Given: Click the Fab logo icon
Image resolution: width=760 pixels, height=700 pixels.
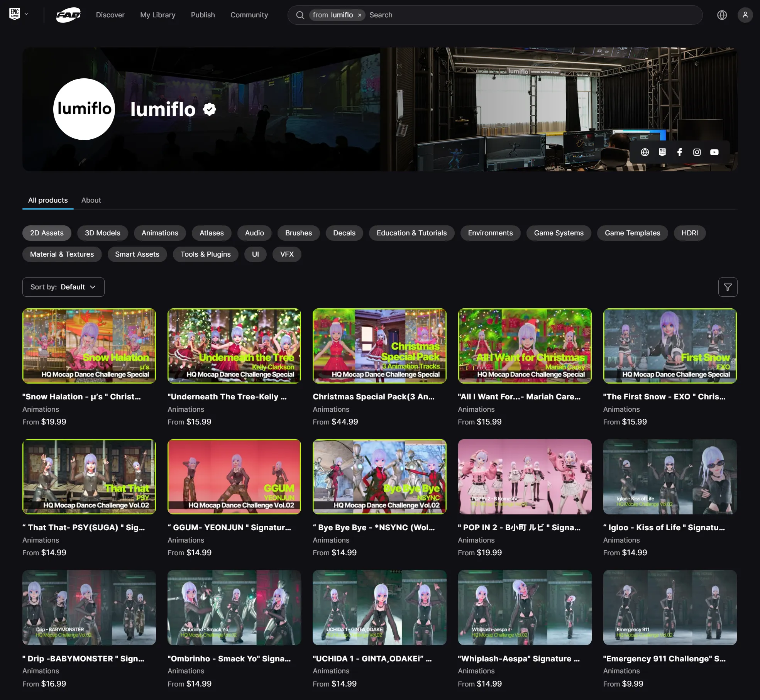Looking at the screenshot, I should click(x=68, y=15).
